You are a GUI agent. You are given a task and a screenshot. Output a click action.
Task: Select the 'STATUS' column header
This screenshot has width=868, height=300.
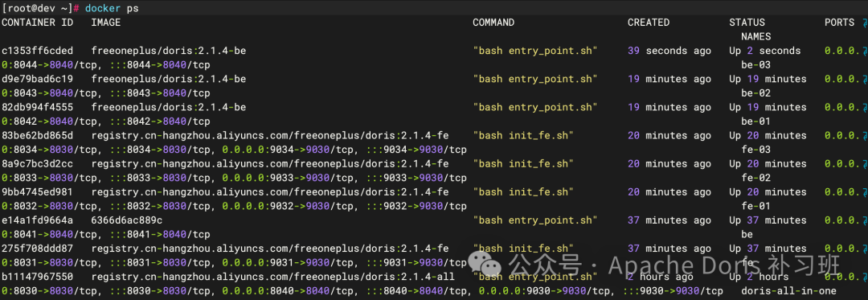tap(747, 23)
